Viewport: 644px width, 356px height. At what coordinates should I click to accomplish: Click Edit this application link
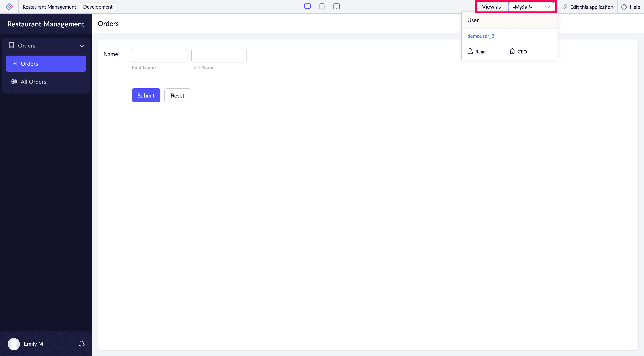coord(591,7)
